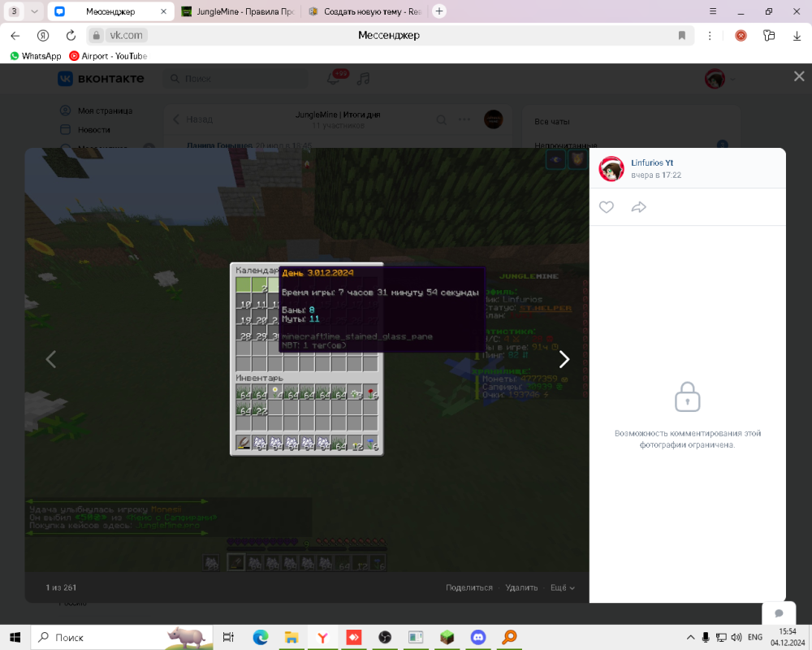Click JungleMine | Итоги дня chat title

[338, 115]
